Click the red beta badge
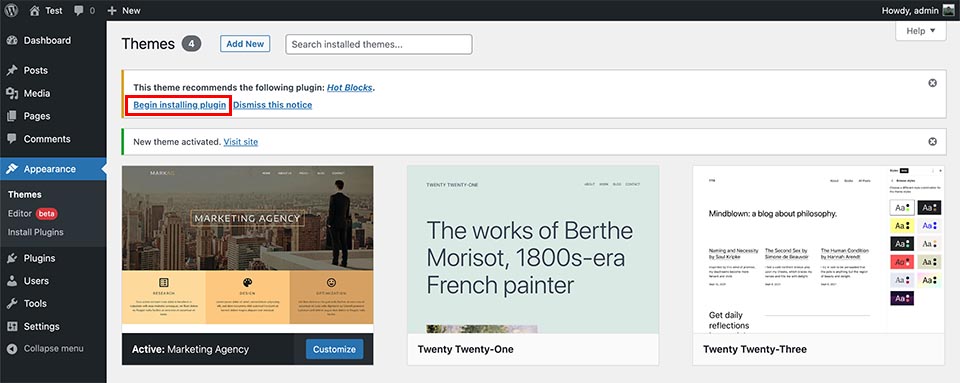The width and height of the screenshot is (960, 383). tap(47, 214)
